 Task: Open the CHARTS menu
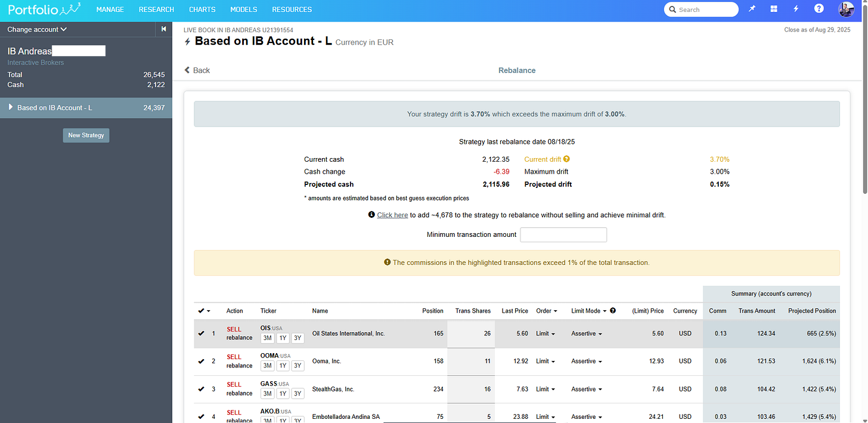(202, 10)
